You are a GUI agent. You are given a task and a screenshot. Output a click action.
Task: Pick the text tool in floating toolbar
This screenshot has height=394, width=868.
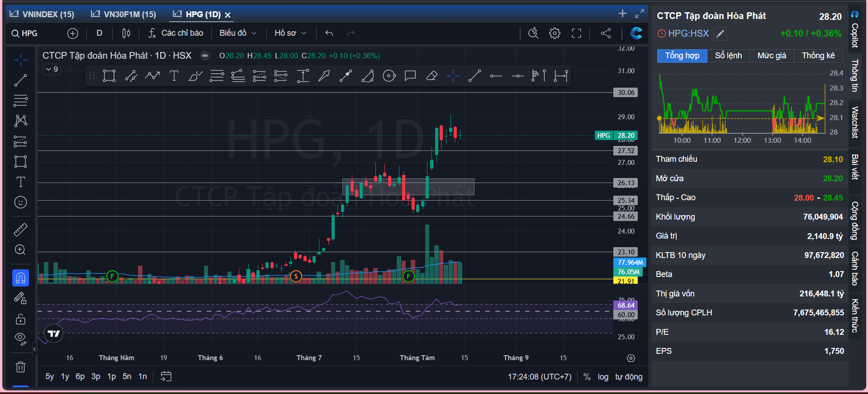tap(174, 75)
